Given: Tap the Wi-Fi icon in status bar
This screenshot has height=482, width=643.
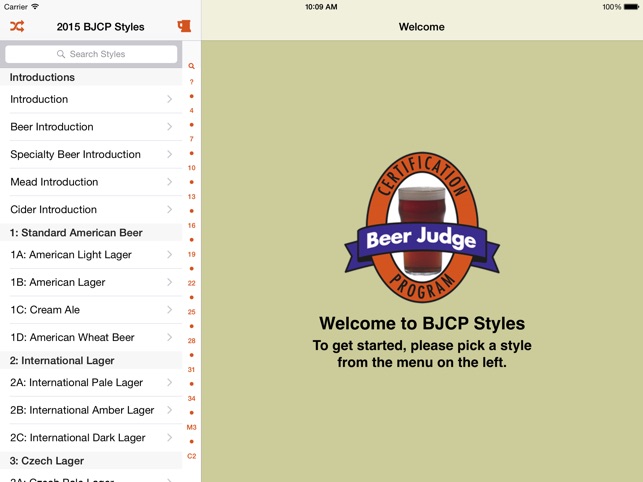Looking at the screenshot, I should pos(35,7).
